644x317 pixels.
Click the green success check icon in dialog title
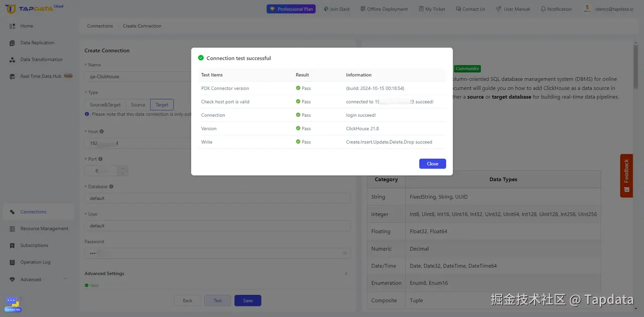click(x=201, y=58)
